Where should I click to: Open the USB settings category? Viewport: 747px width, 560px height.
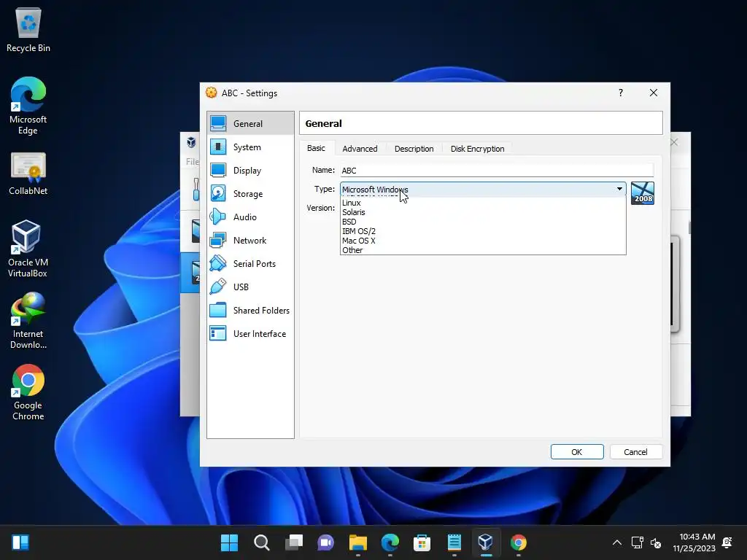(x=251, y=287)
